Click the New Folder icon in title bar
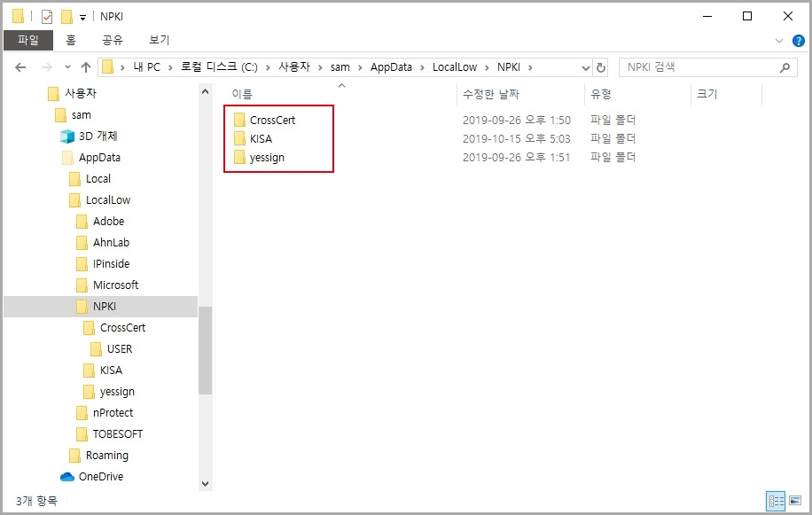 [66, 17]
